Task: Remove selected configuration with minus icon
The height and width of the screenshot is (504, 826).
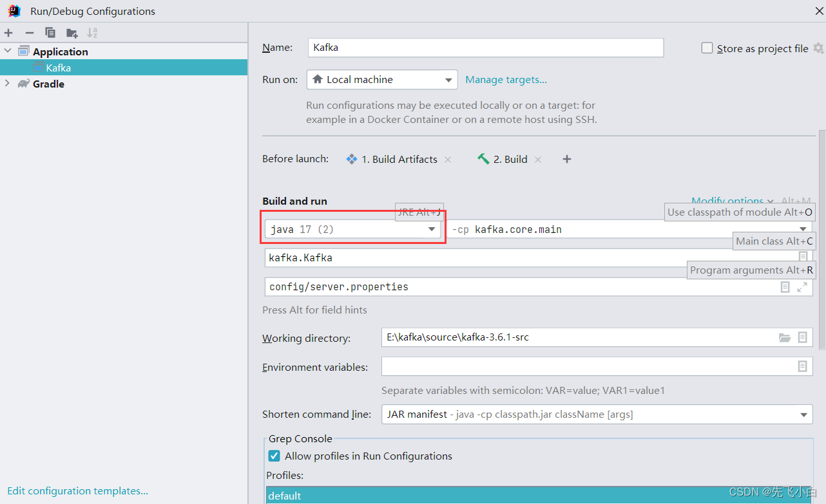Action: click(x=29, y=33)
